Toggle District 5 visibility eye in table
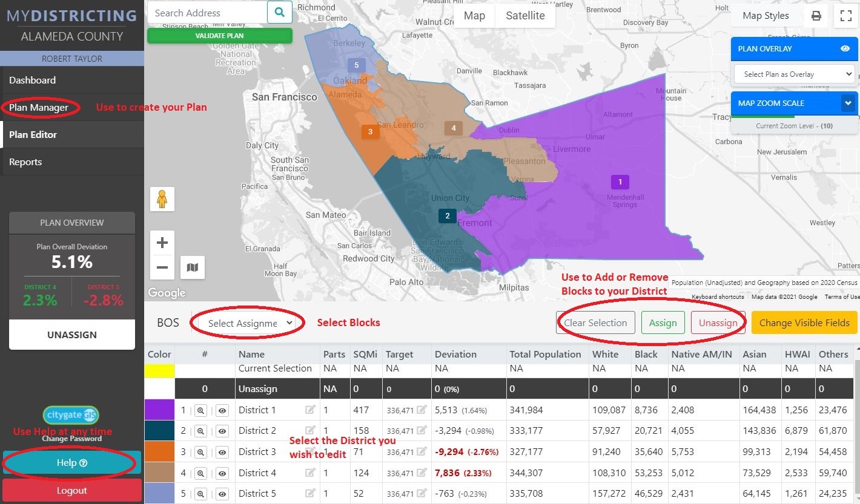The height and width of the screenshot is (504, 860). 222,494
